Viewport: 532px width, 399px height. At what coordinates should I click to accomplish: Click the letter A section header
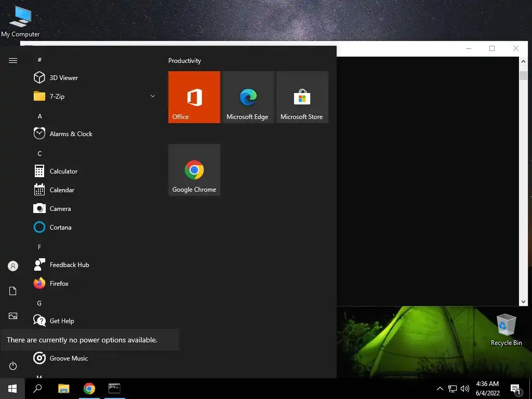(39, 116)
